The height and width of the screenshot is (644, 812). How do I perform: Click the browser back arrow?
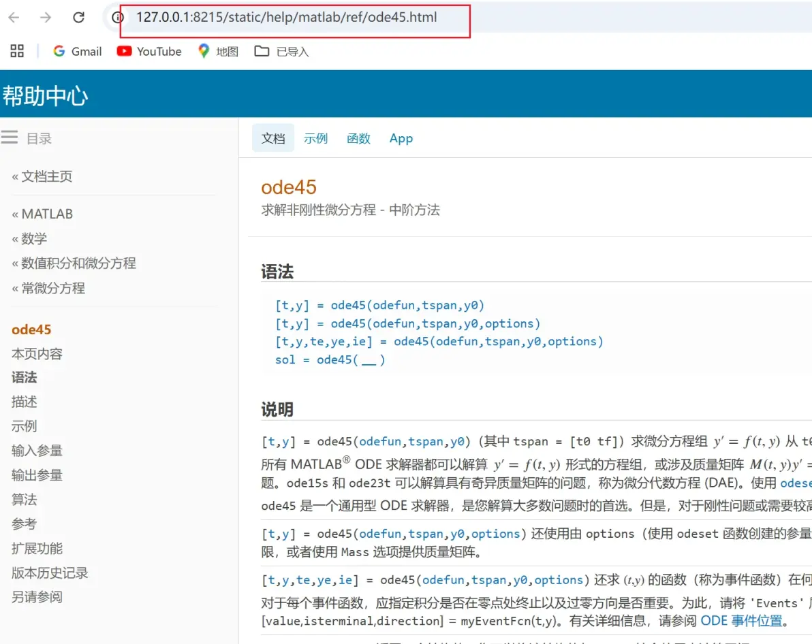14,17
